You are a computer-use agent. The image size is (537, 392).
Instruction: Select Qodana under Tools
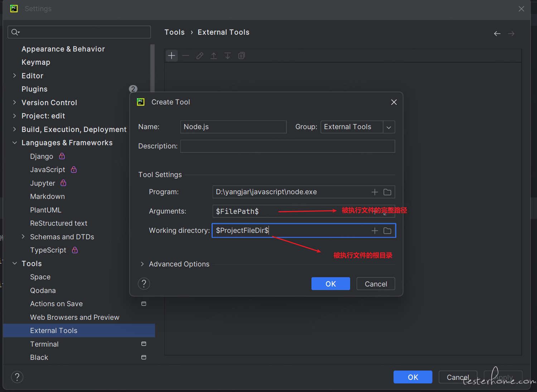coord(43,290)
